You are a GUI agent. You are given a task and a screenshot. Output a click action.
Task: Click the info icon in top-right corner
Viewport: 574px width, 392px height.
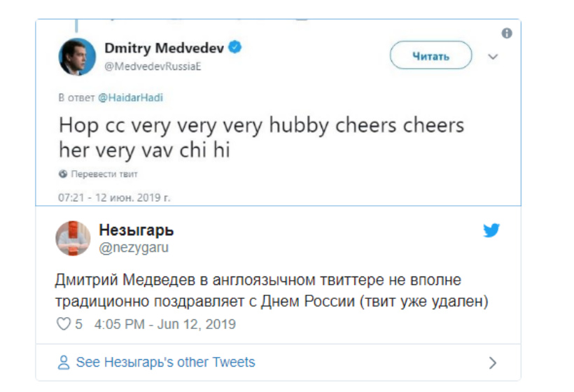(x=507, y=34)
